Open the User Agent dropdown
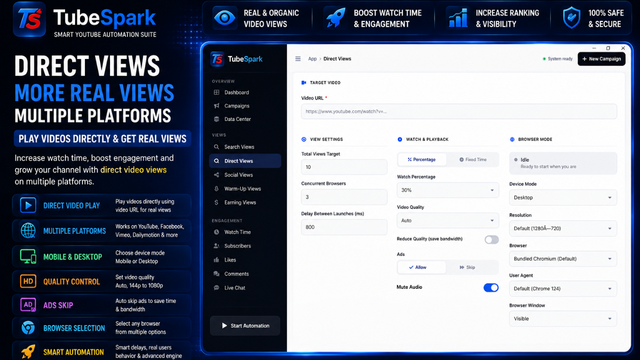640x360 pixels. pos(563,289)
